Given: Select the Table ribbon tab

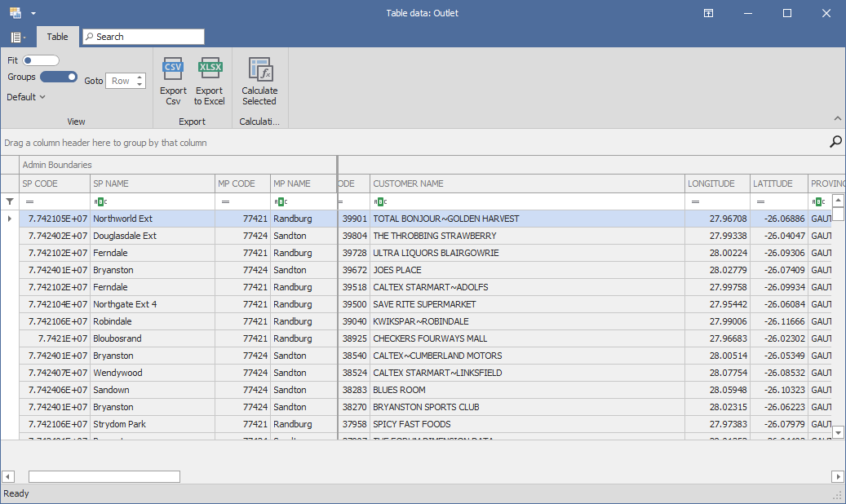Looking at the screenshot, I should (57, 37).
